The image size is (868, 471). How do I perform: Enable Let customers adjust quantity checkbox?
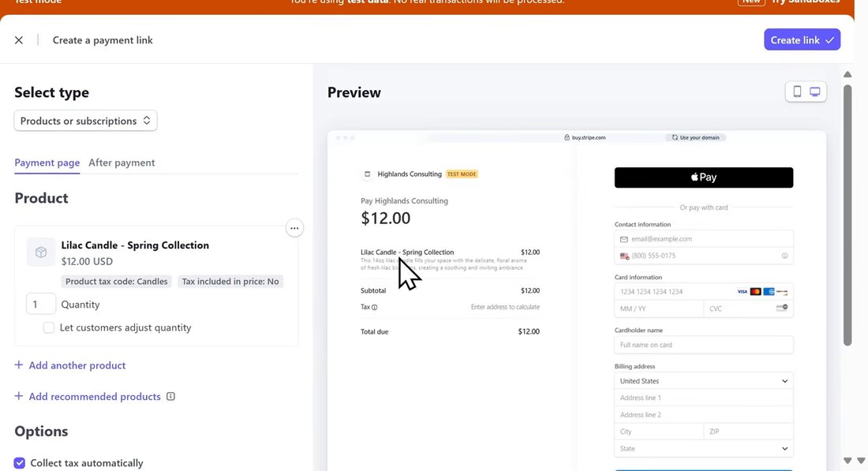click(49, 327)
